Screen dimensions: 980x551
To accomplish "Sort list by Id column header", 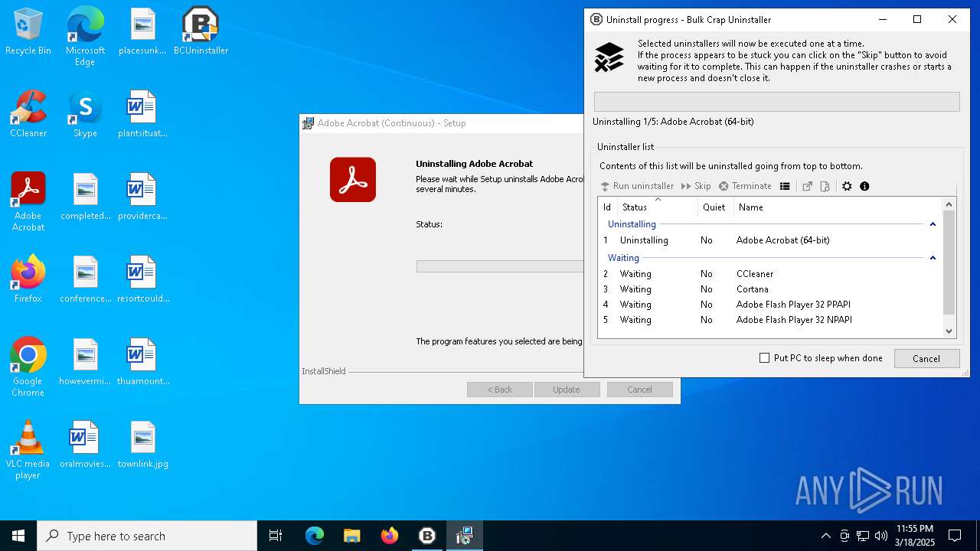I will point(607,207).
